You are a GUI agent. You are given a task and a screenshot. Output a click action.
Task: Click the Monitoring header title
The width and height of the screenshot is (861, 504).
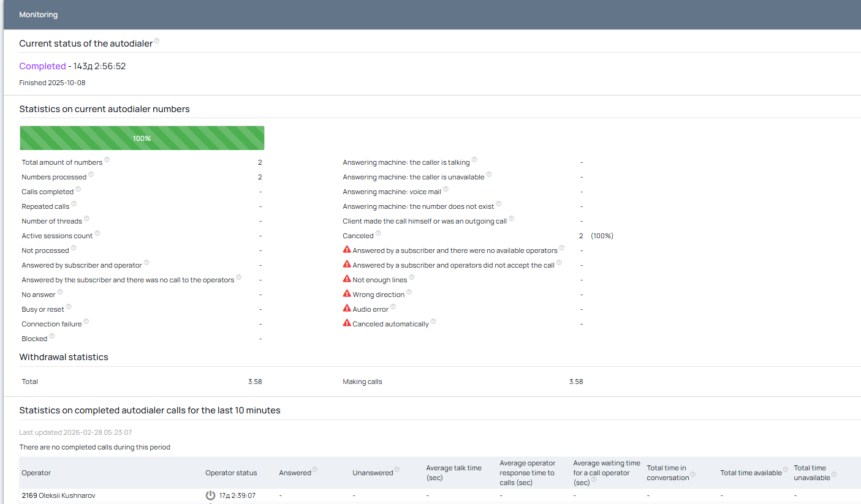point(39,15)
